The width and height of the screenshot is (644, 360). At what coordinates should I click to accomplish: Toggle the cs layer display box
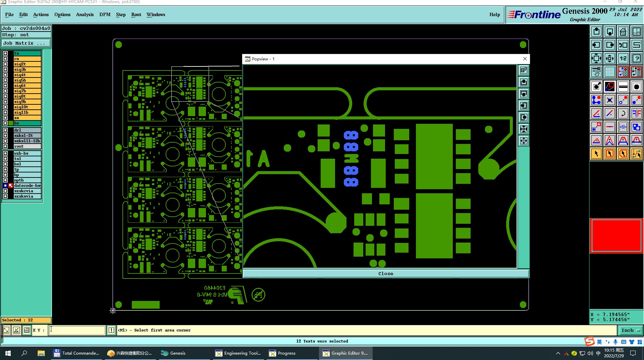(5, 59)
